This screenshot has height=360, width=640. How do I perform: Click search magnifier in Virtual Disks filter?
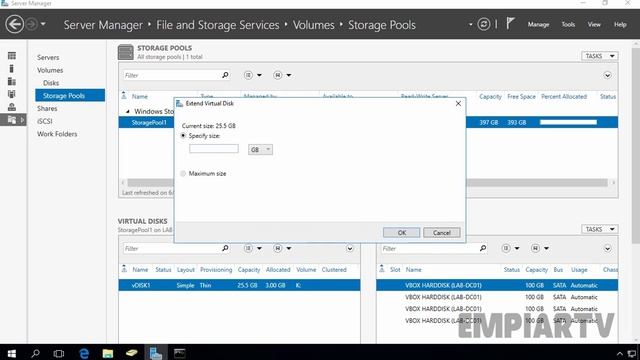225,248
